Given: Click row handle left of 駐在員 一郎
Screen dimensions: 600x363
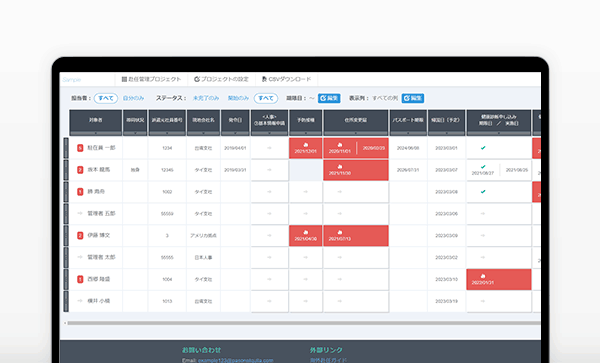Looking at the screenshot, I should 66,148.
